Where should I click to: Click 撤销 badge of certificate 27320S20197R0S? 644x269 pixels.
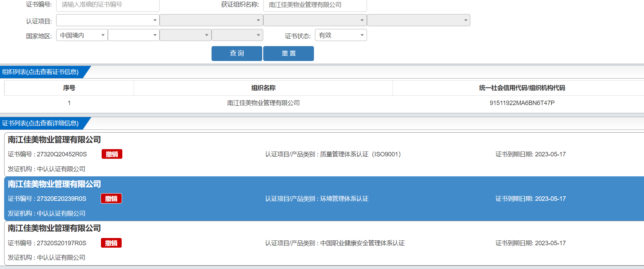pyautogui.click(x=111, y=243)
